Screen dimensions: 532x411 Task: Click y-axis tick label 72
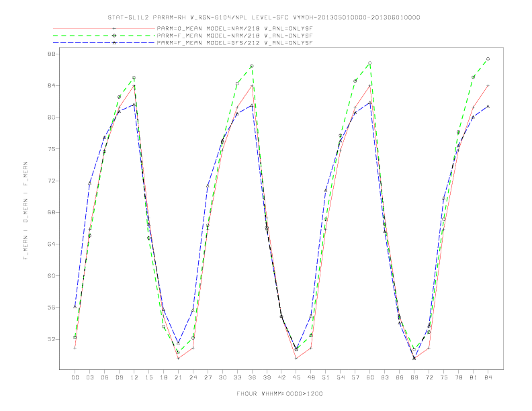pos(52,181)
